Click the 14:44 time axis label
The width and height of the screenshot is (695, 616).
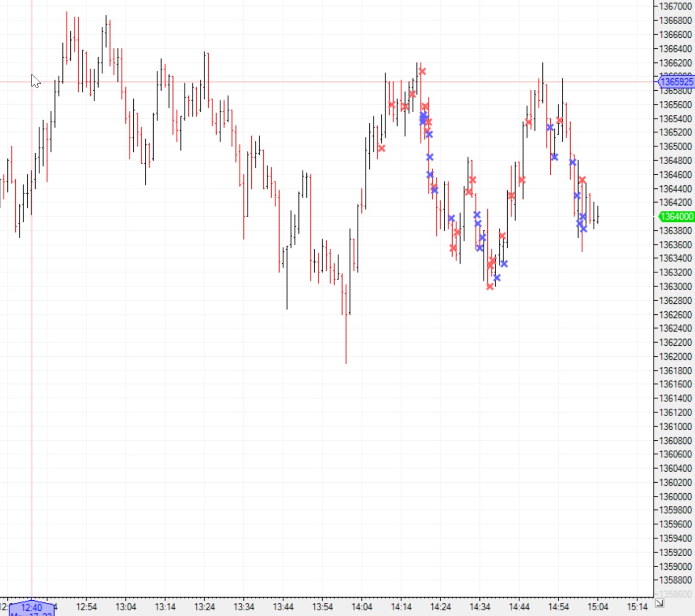click(x=519, y=607)
